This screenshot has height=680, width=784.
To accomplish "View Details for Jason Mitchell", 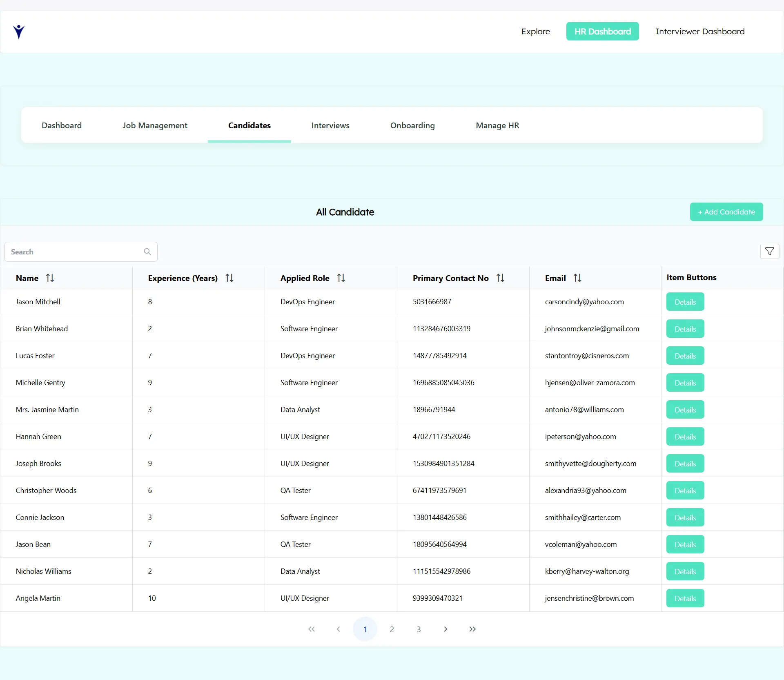I will point(685,302).
